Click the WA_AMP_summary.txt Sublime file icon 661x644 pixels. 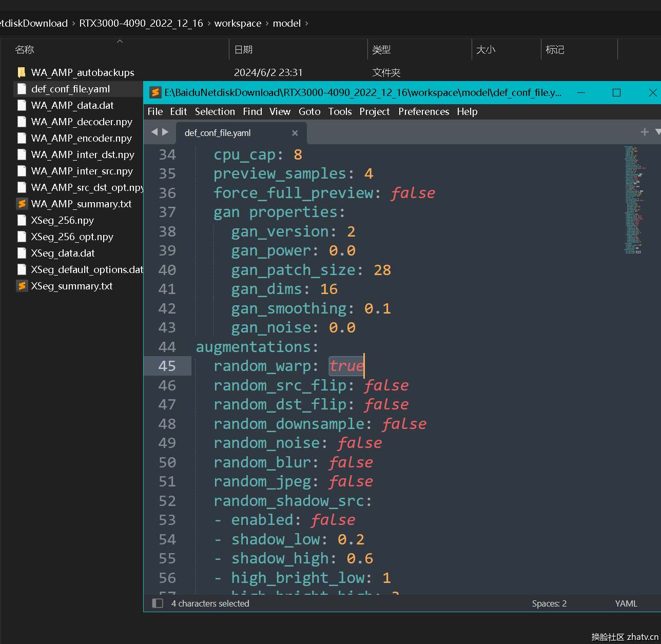[x=22, y=204]
